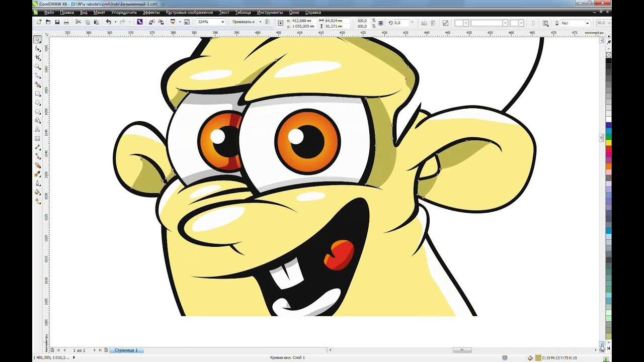This screenshot has height=362, width=644.
Task: Select the Pick tool in the toolbox
Action: coord(38,39)
